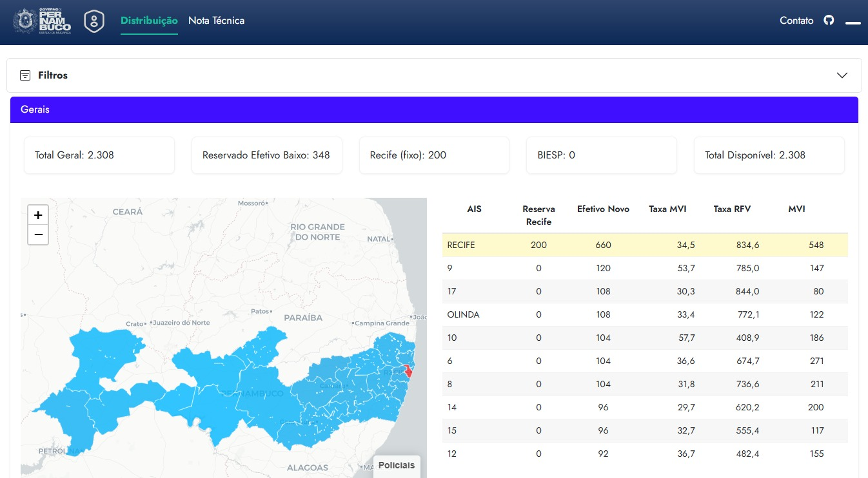The height and width of the screenshot is (478, 868).
Task: Open the GitHub icon link
Action: (829, 21)
